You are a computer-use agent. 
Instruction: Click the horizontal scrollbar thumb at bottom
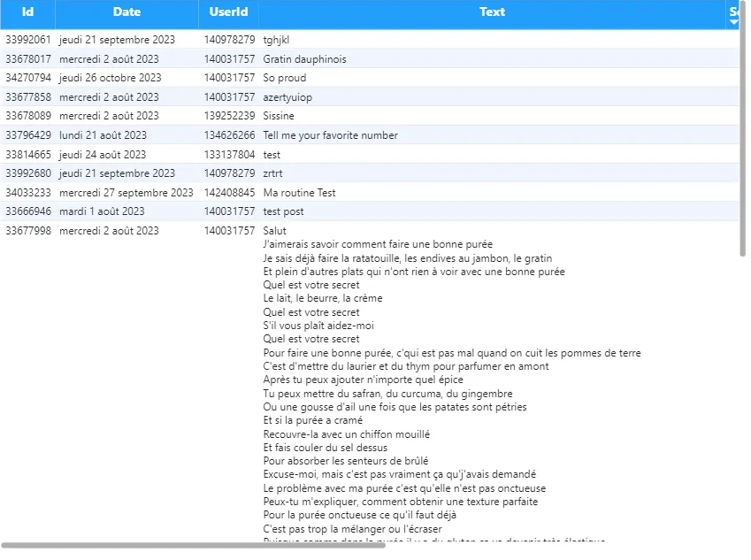click(193, 545)
